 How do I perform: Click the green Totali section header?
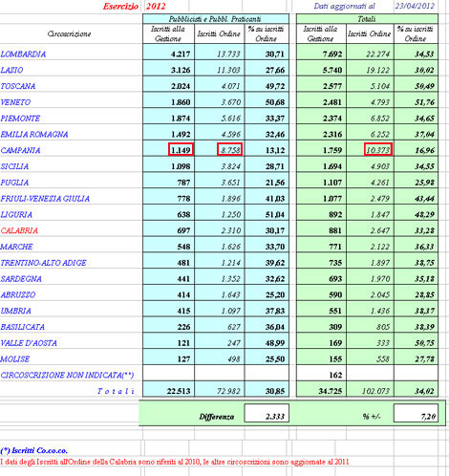click(367, 19)
